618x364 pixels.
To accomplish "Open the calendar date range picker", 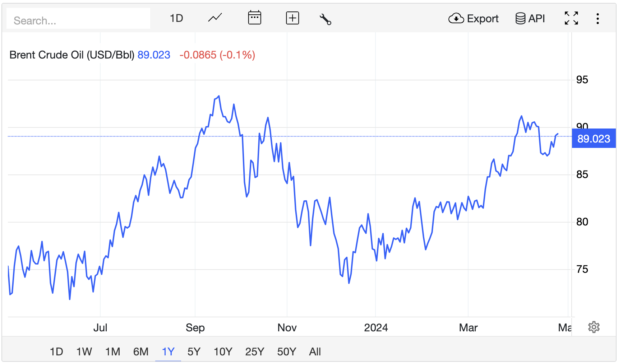I will 254,18.
